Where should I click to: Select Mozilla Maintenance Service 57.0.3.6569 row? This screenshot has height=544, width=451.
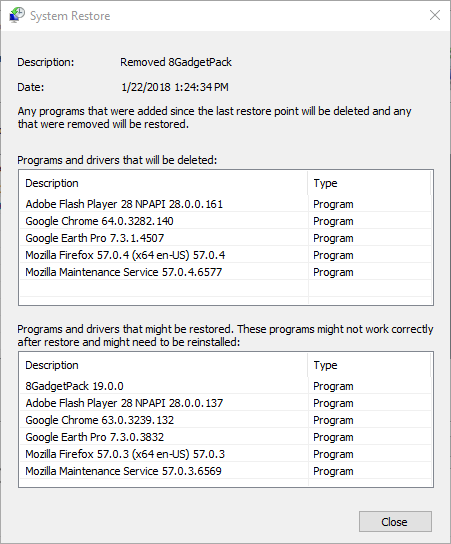pos(226,471)
